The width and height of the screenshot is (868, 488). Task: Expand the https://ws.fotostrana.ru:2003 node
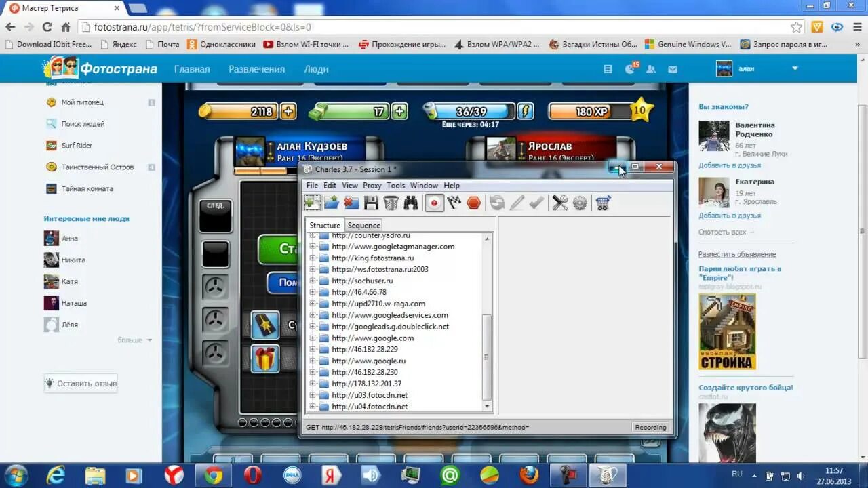pos(313,269)
